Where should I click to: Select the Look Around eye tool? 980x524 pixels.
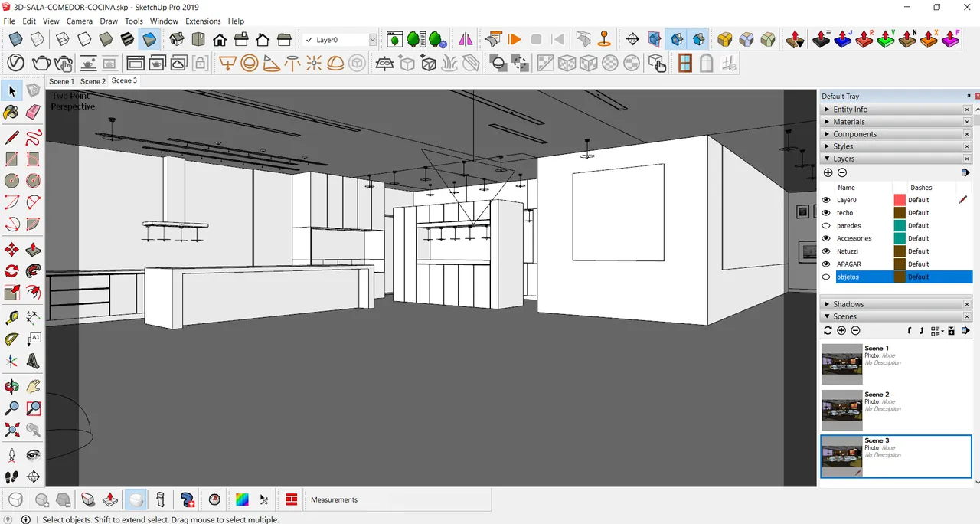click(33, 455)
